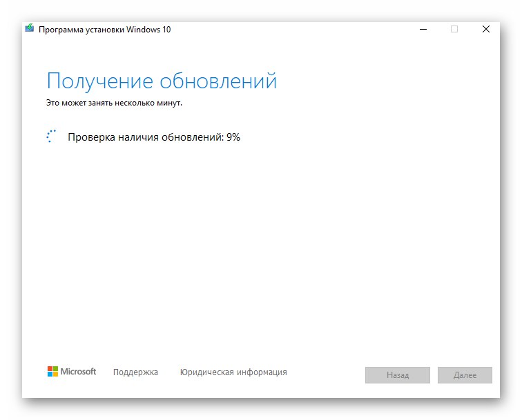Open the Поддержка link
Screen dimensions: 522x420
coord(135,372)
